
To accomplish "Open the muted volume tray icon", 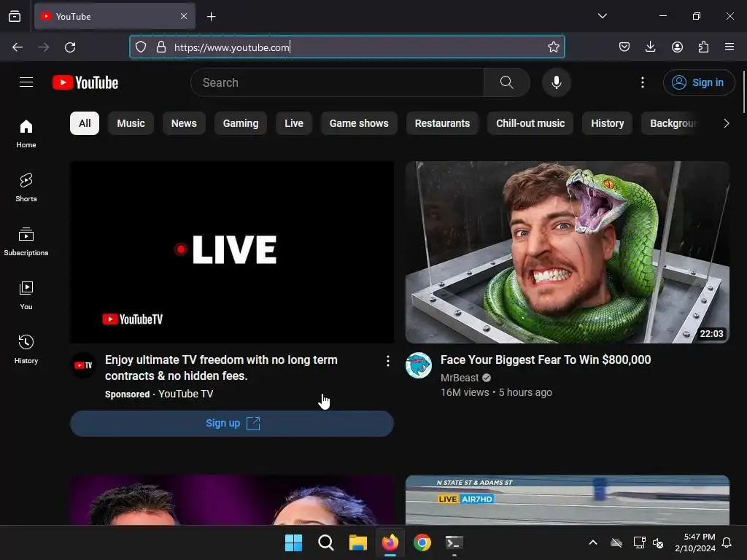I will [x=658, y=542].
